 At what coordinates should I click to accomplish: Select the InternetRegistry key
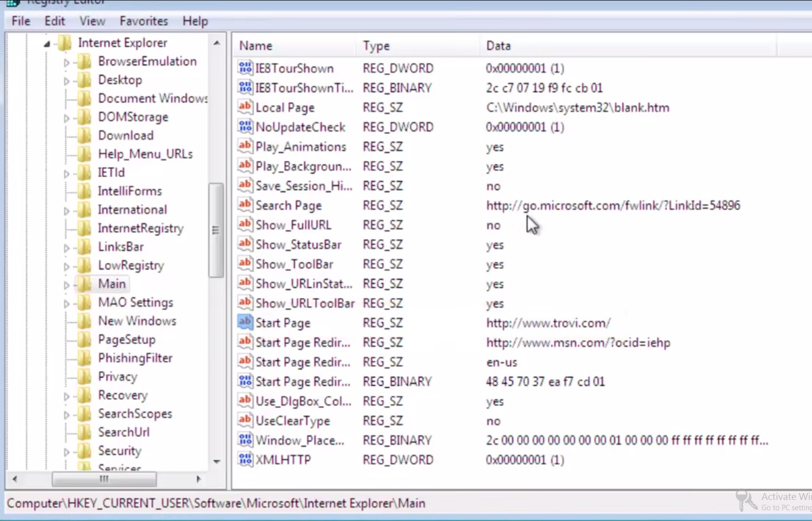tap(141, 228)
